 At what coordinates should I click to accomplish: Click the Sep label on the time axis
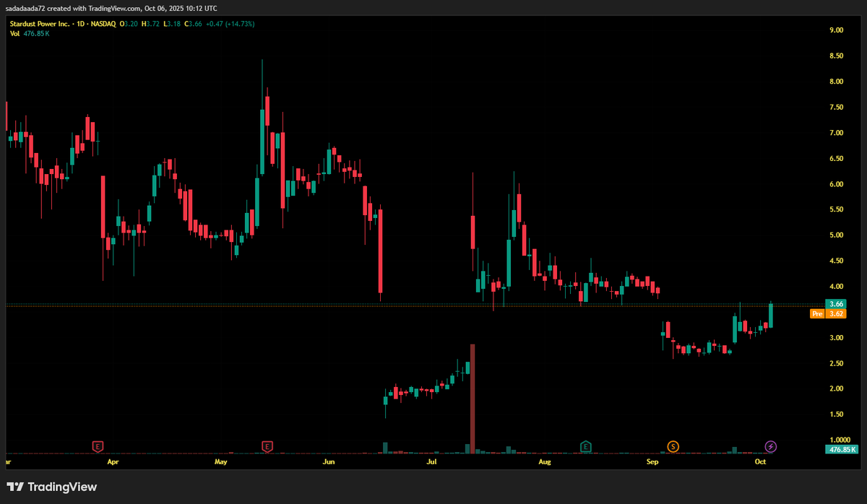point(652,461)
